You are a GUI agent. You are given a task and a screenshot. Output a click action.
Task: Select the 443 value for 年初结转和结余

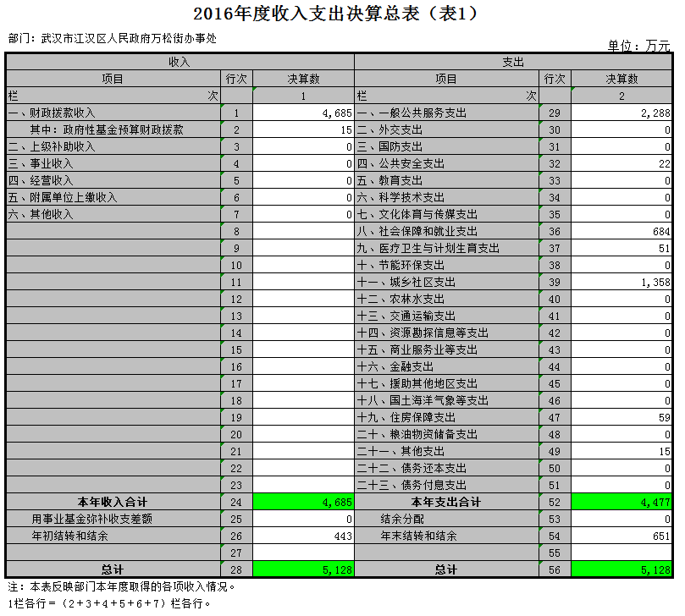tap(303, 536)
